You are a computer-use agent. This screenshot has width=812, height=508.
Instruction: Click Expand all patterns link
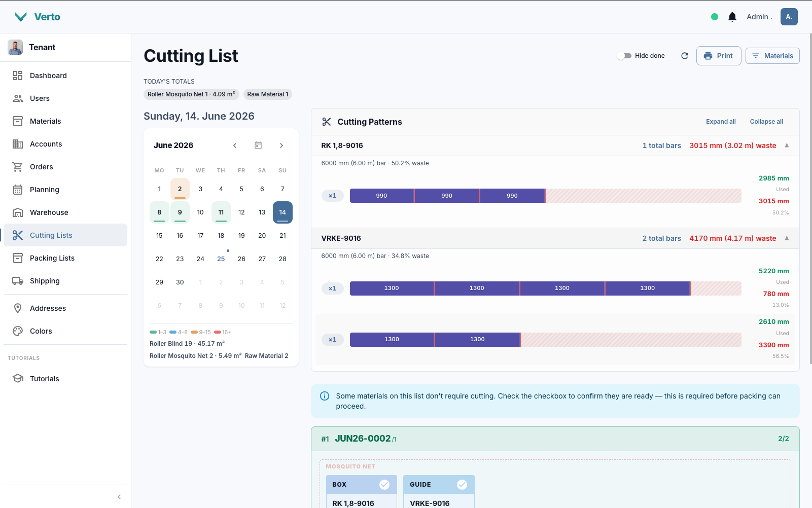(721, 122)
